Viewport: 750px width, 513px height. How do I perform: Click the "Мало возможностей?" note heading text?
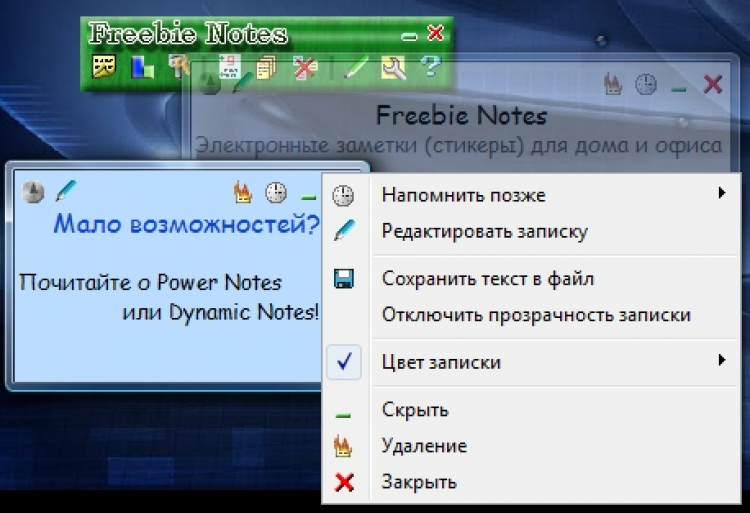click(x=186, y=224)
